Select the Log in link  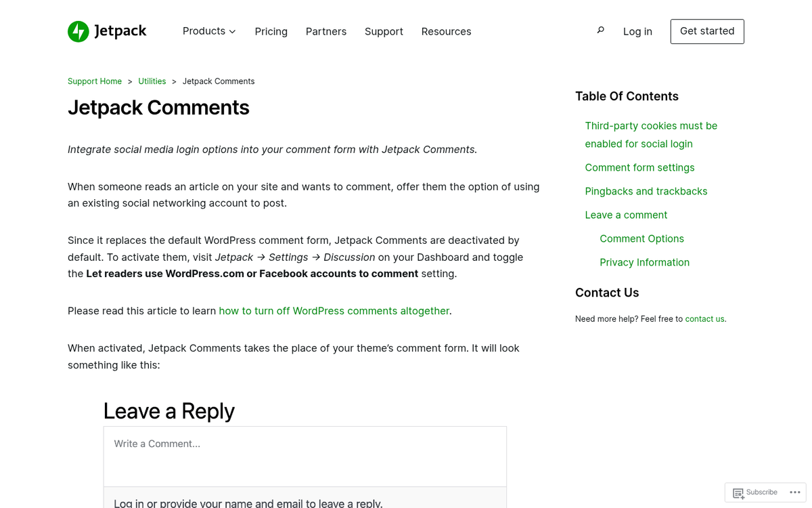click(x=637, y=31)
